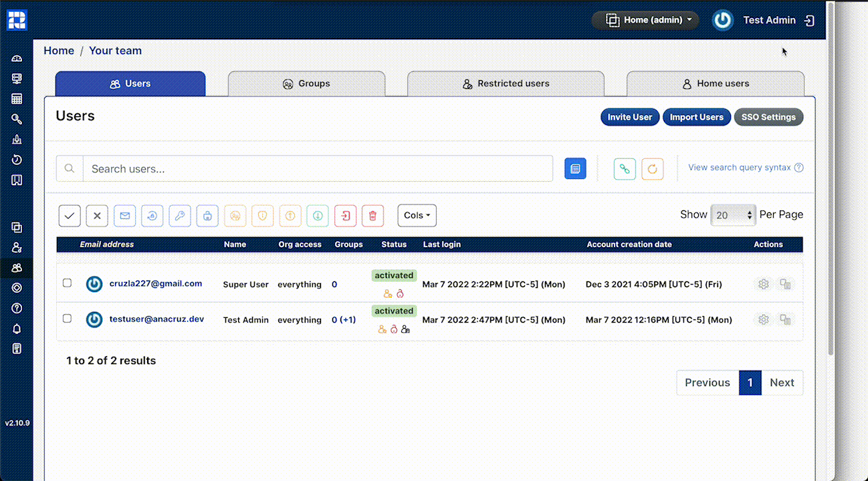Viewport: 868px width, 481px height.
Task: Click the gear icon for testuser@anacruz.dev
Action: coord(763,320)
